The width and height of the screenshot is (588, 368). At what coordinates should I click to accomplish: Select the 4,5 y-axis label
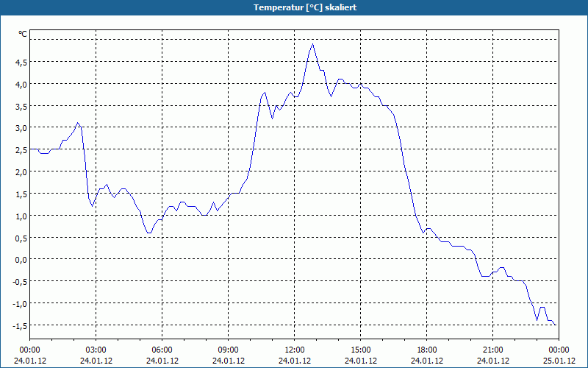click(21, 63)
